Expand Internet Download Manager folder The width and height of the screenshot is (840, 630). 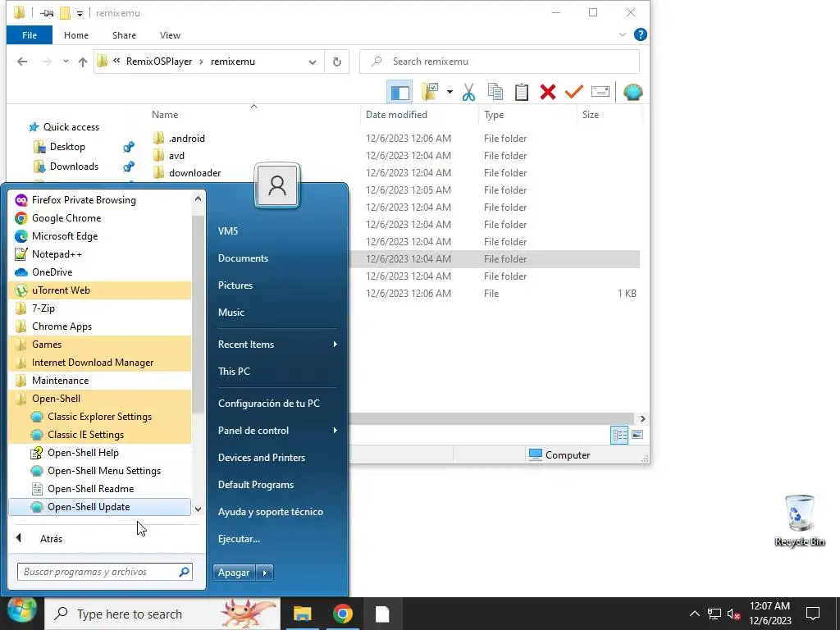(99, 363)
